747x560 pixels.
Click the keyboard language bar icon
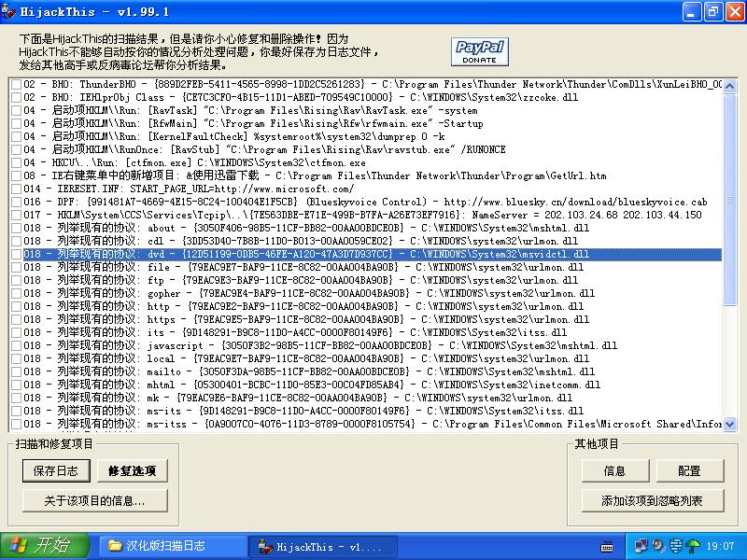point(606,547)
